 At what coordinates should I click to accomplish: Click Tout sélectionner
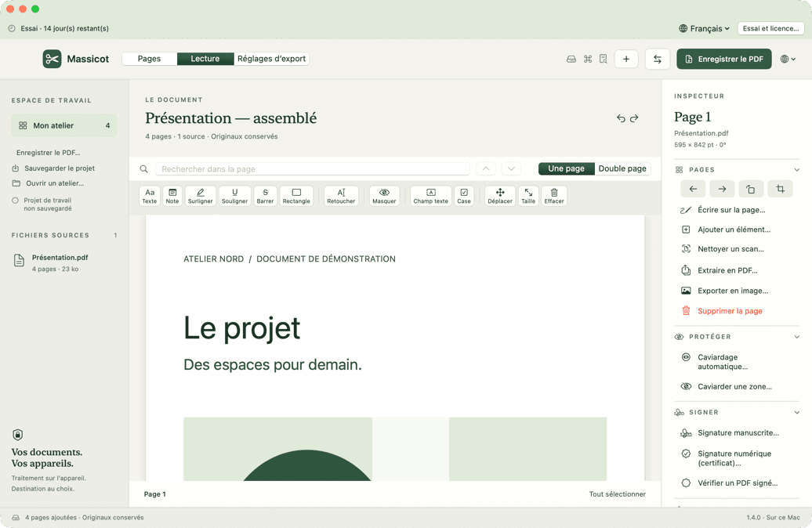click(x=618, y=494)
